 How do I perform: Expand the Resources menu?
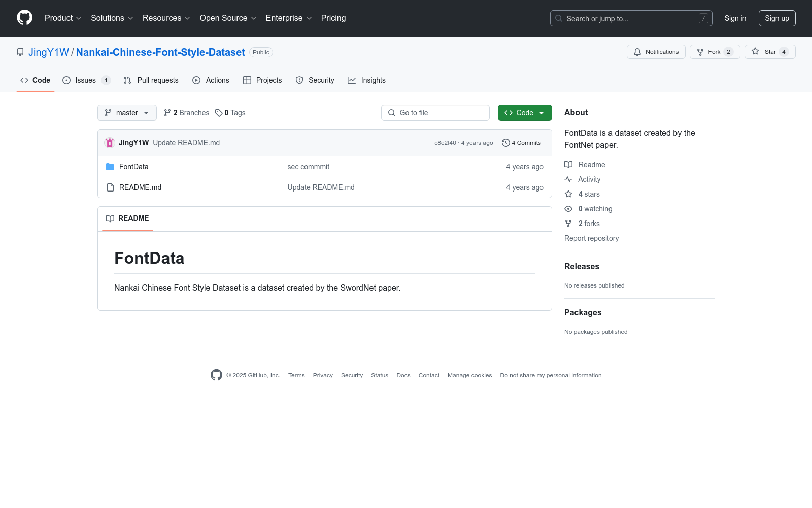click(x=166, y=18)
